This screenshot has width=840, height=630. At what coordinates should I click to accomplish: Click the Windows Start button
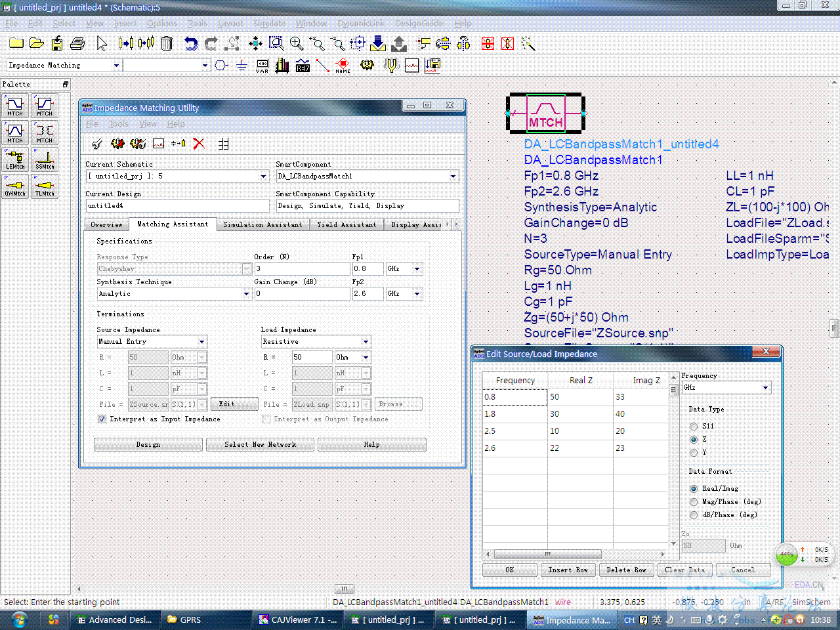pyautogui.click(x=18, y=619)
